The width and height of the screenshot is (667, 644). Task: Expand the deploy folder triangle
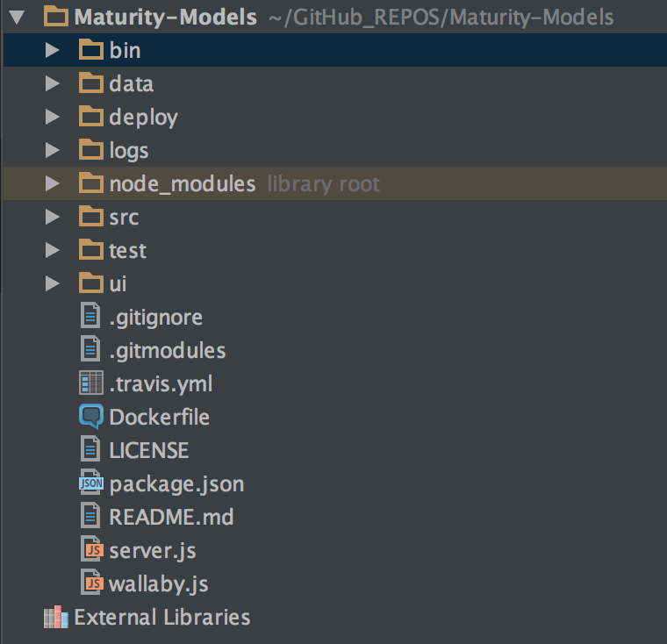coord(52,117)
